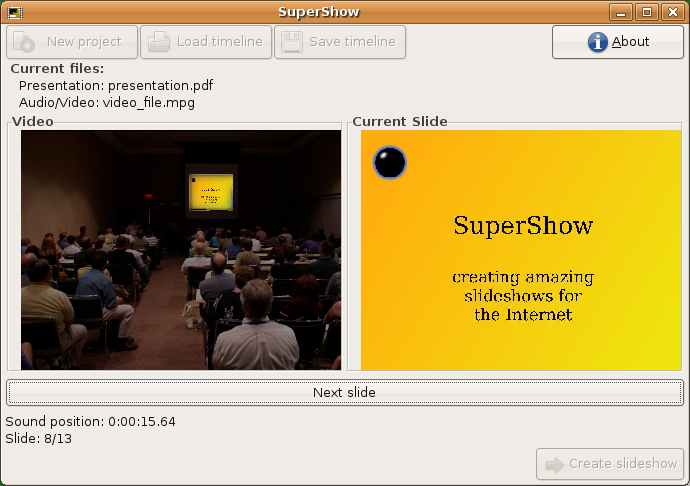Open the window menu icon in title bar

(13, 12)
